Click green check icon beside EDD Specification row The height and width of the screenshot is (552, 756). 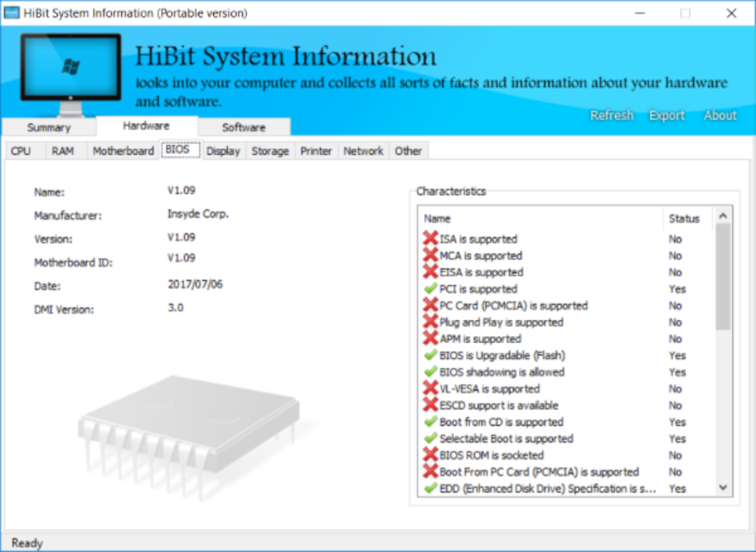pos(430,488)
